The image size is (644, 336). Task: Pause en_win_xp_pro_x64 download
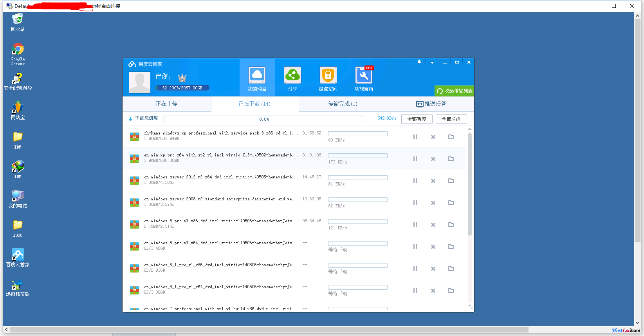[x=415, y=159]
